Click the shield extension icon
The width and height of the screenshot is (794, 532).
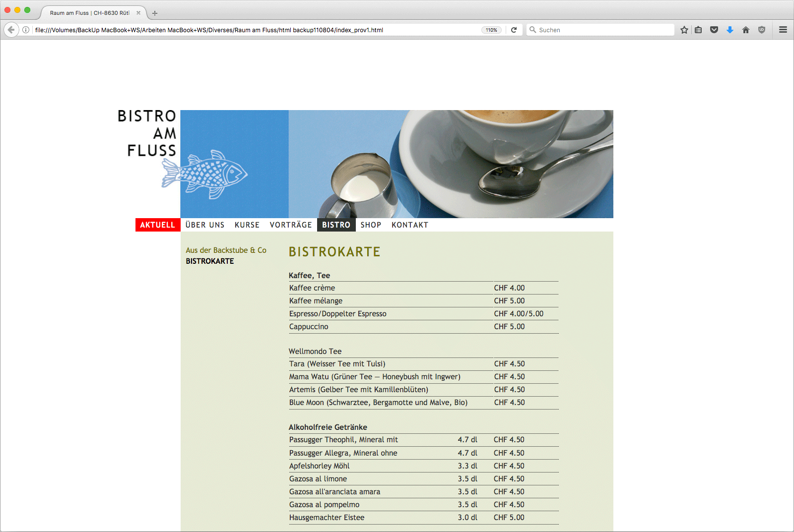tap(762, 30)
